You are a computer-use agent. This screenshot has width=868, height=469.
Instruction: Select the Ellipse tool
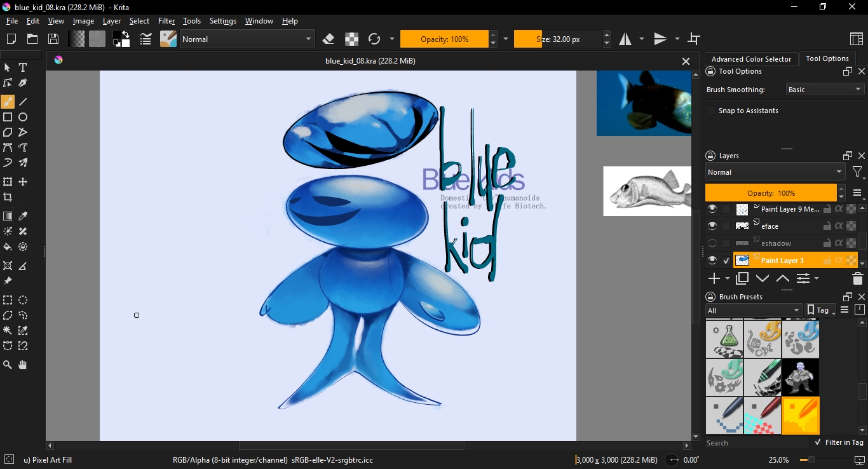pos(23,117)
